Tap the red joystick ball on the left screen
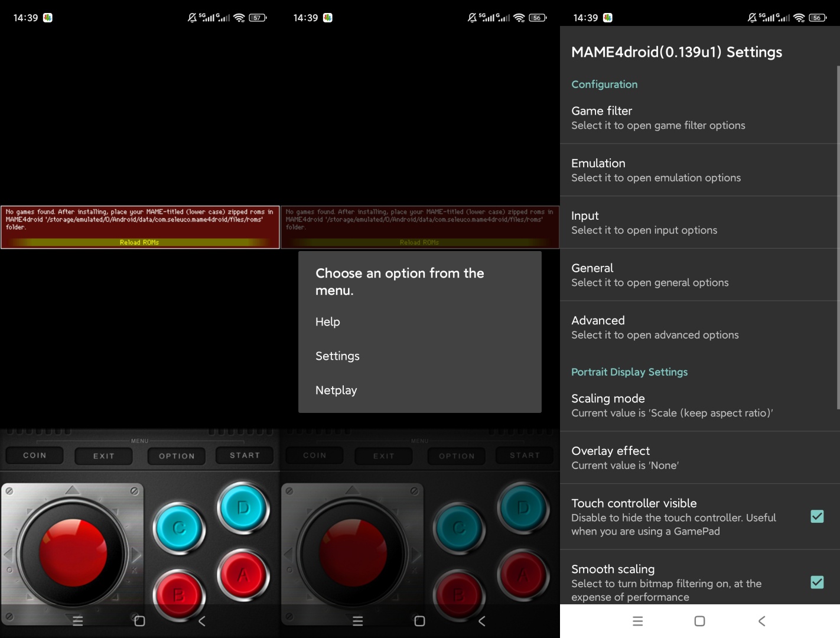 pos(73,554)
